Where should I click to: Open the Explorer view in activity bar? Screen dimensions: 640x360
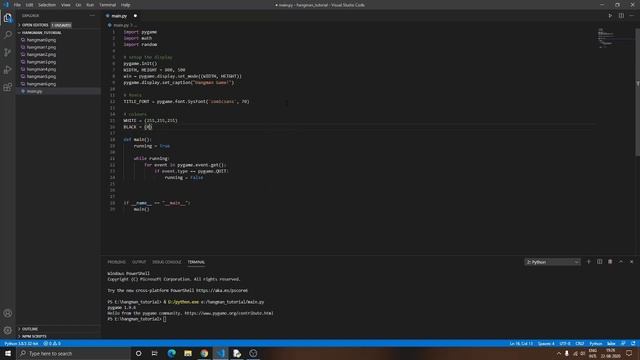[7, 18]
